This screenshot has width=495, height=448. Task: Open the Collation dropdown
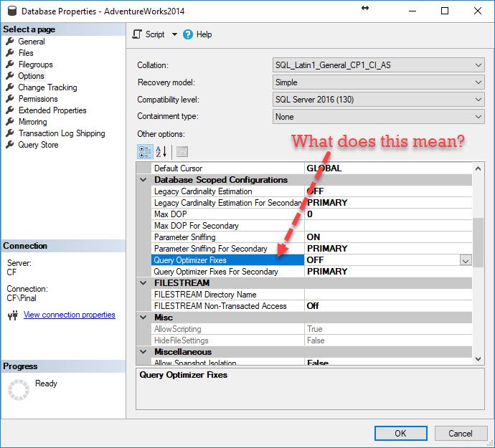(379, 65)
